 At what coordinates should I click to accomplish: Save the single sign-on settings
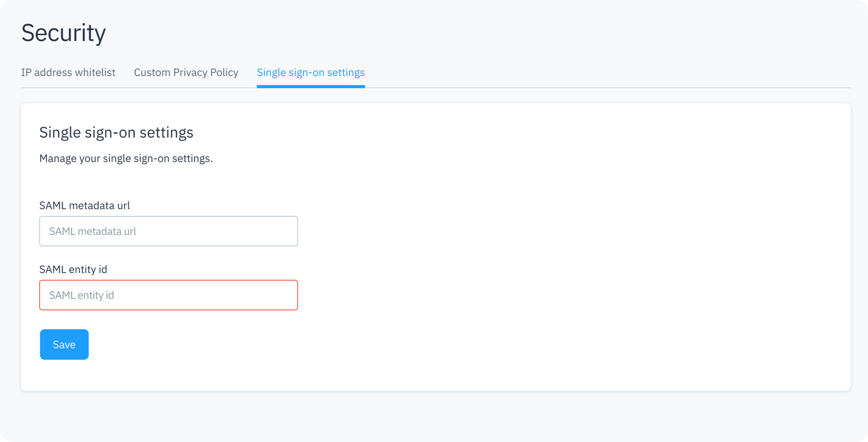pyautogui.click(x=64, y=344)
